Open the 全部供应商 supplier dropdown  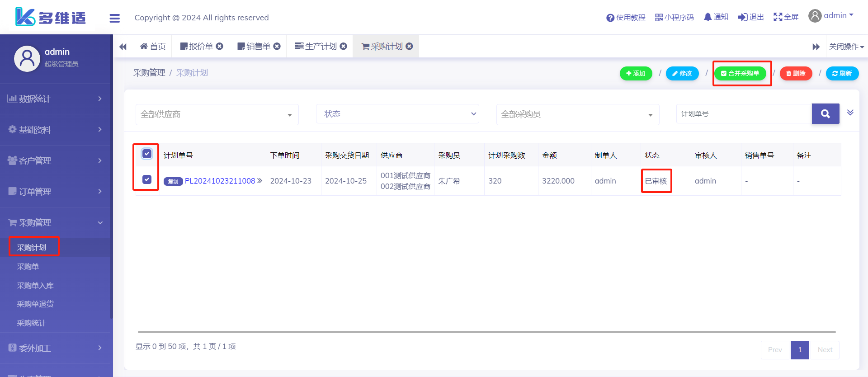[217, 114]
